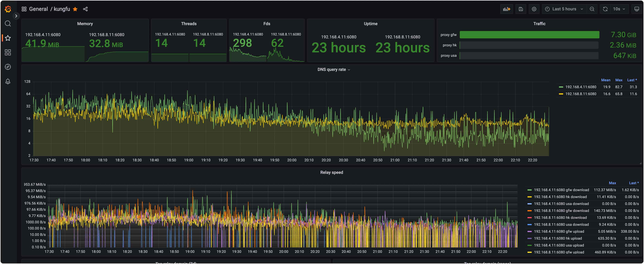Share dashboard via share icon
Viewport: 644px width, 264px height.
85,9
